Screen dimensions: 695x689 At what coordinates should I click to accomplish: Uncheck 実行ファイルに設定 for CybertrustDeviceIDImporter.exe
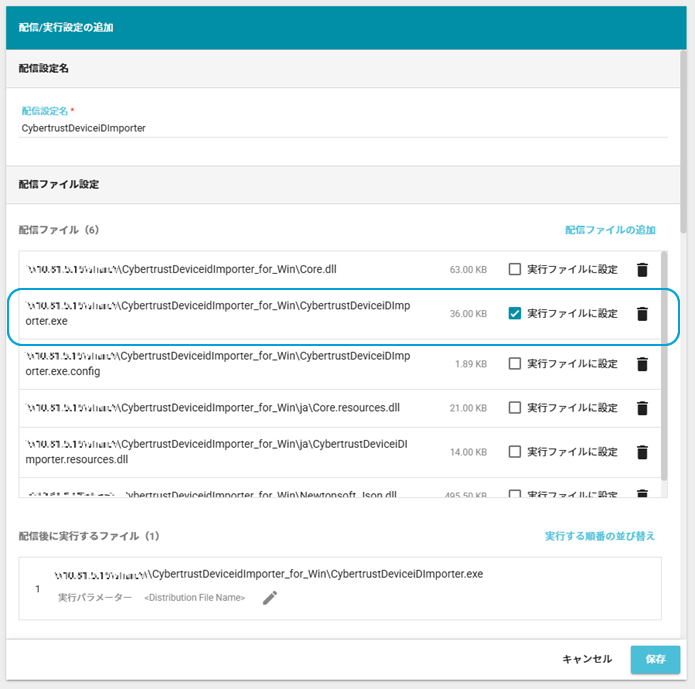[515, 314]
